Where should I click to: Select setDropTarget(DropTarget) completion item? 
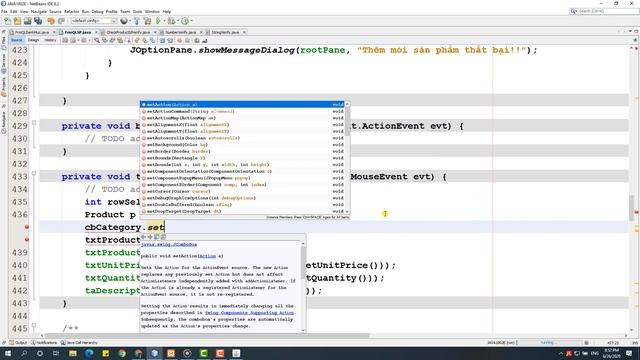[x=243, y=211]
